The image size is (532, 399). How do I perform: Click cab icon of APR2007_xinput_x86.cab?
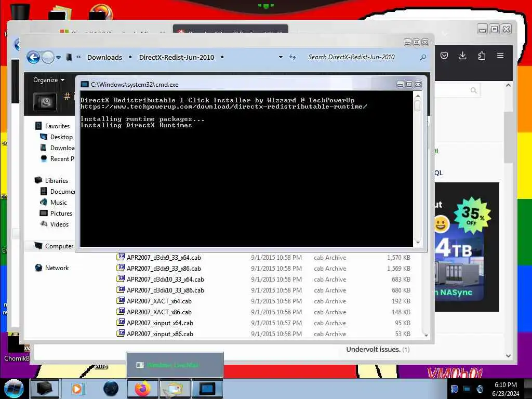(121, 333)
